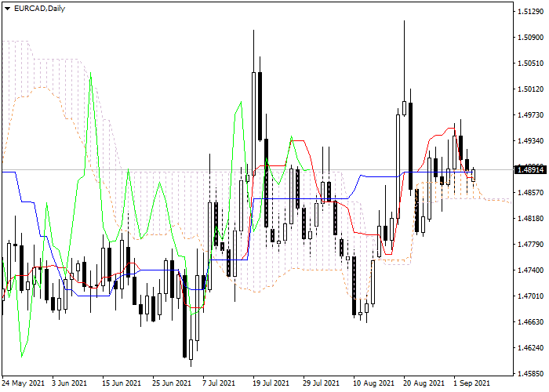Image resolution: width=549 pixels, height=392 pixels.
Task: Open the chart menu triangle beside EURCAD
Action: click(7, 9)
